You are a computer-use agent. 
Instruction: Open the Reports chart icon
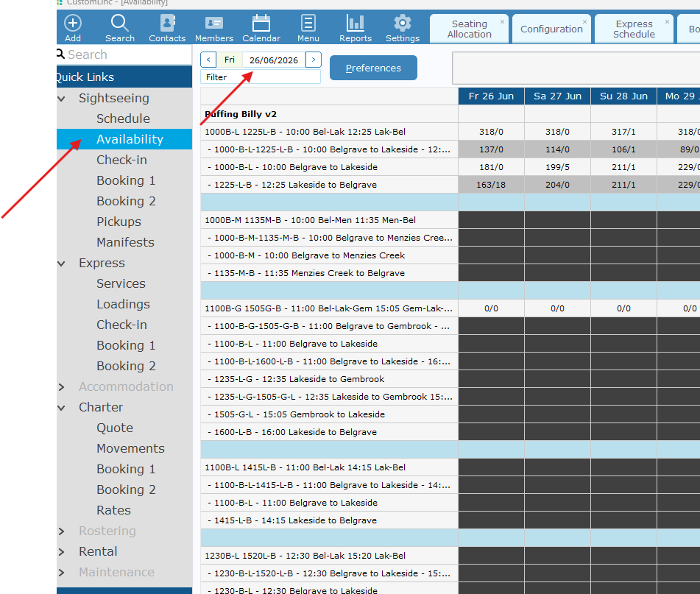pos(356,23)
